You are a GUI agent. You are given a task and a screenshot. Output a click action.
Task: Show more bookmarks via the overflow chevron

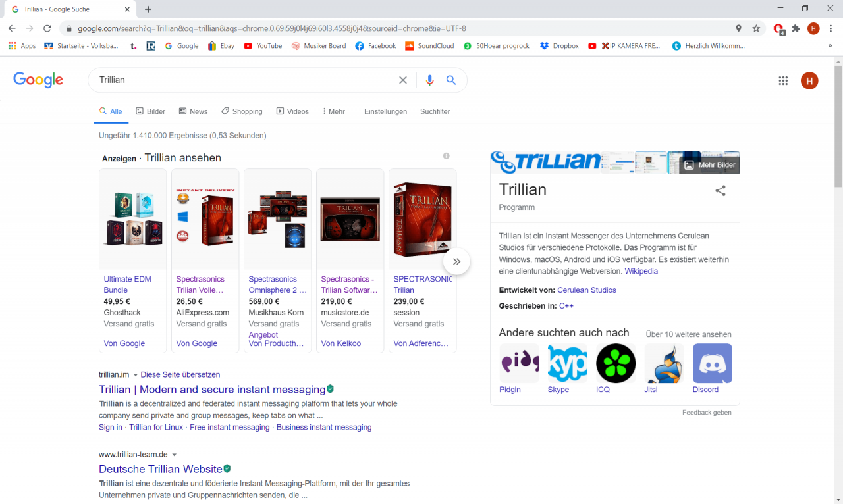coord(830,46)
